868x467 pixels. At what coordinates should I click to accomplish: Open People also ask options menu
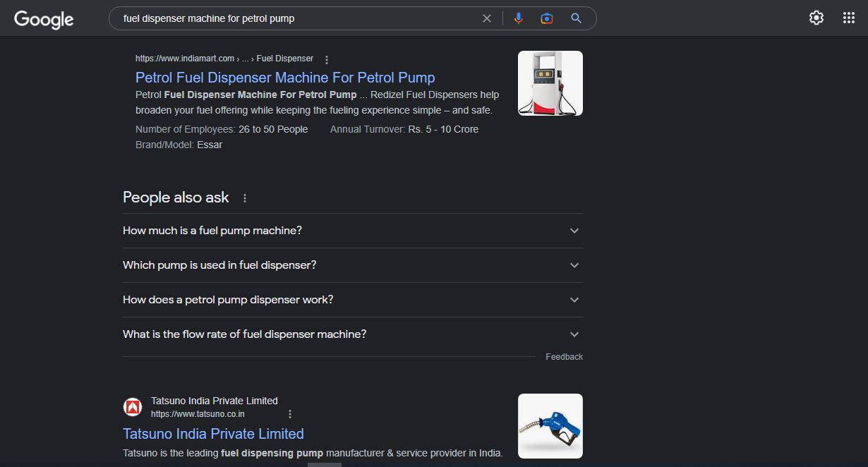tap(245, 198)
